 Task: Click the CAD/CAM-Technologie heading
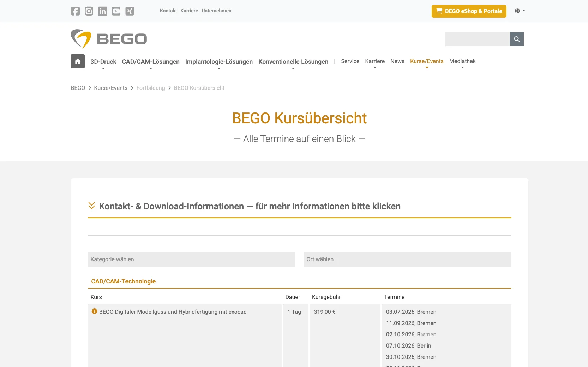(124, 281)
